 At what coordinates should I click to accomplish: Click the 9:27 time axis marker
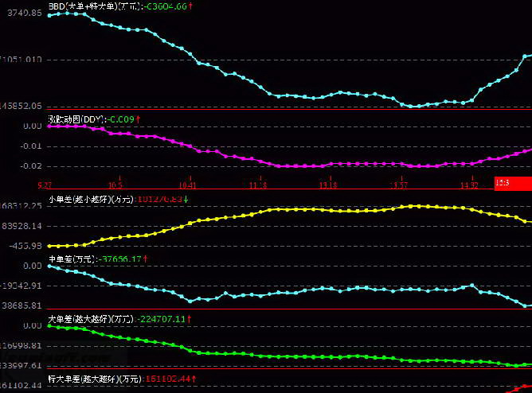(45, 185)
